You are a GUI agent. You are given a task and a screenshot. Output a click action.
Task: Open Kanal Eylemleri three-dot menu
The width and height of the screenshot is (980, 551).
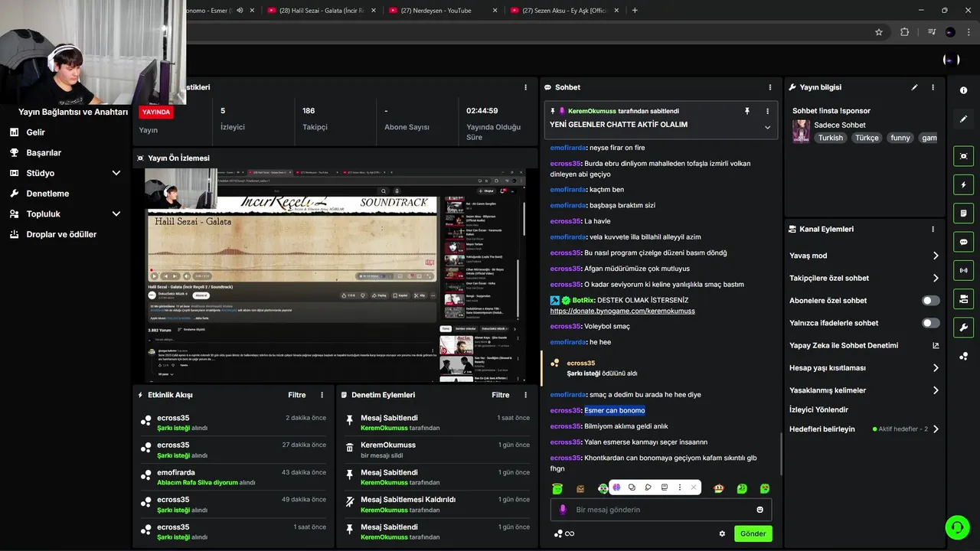tap(933, 229)
